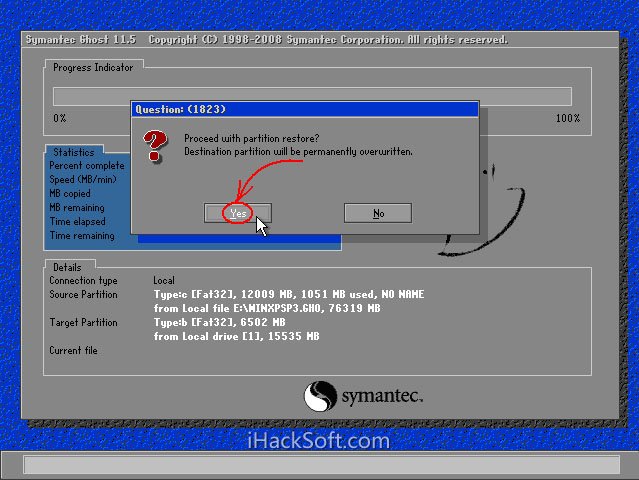Click the symantec brand text
The image size is (639, 480).
(383, 395)
